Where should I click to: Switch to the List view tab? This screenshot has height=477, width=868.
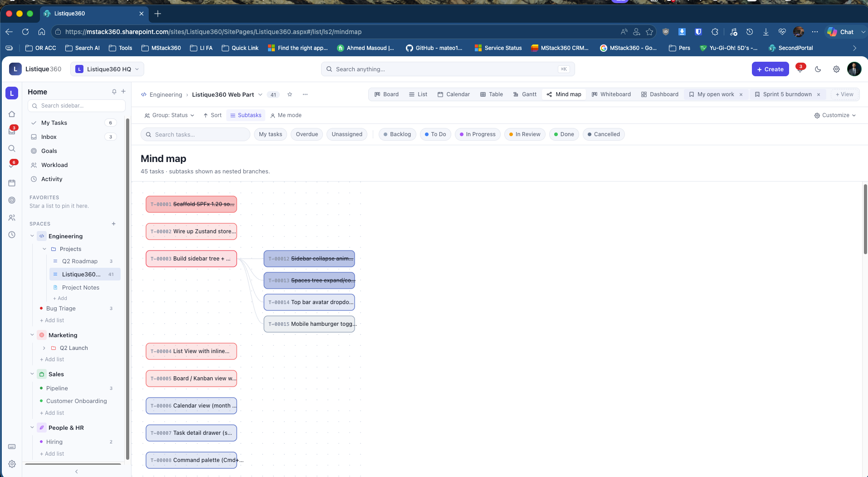pos(418,94)
